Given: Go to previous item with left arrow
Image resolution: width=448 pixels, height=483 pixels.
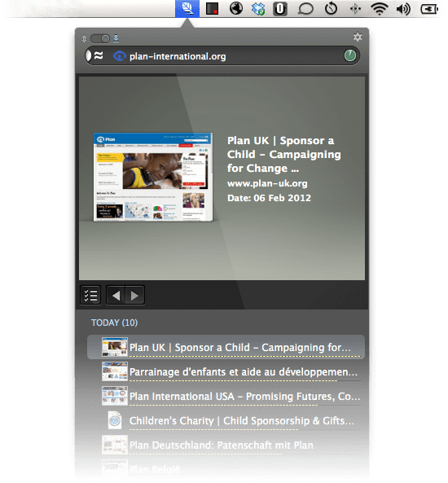Looking at the screenshot, I should [x=116, y=296].
